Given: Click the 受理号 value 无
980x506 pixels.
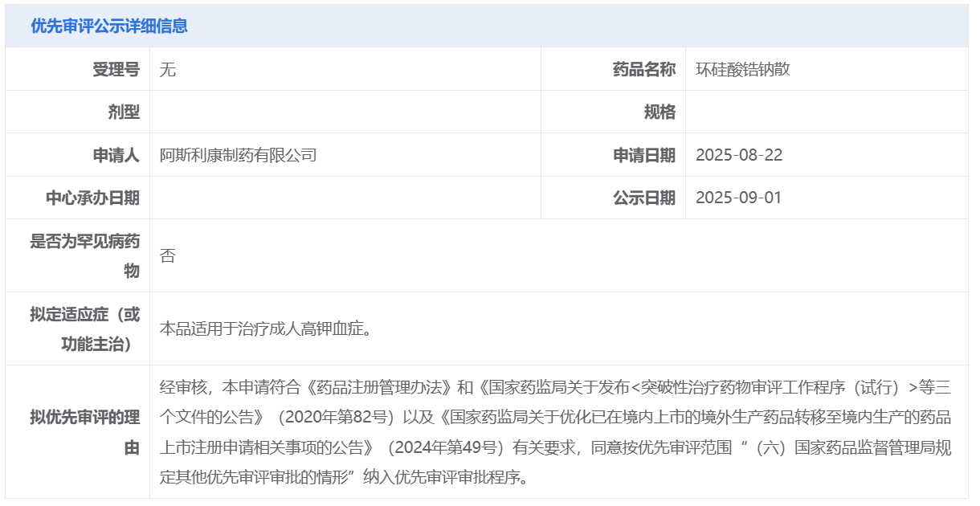Looking at the screenshot, I should [x=168, y=69].
